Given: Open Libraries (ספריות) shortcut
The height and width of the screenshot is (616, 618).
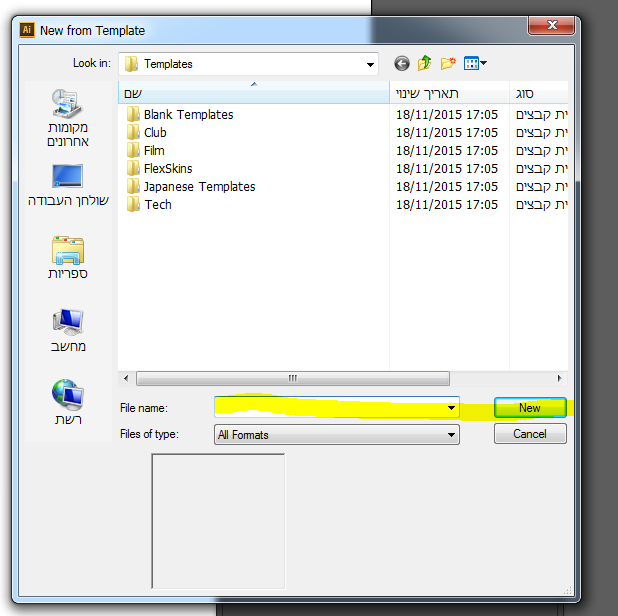Looking at the screenshot, I should [x=68, y=258].
